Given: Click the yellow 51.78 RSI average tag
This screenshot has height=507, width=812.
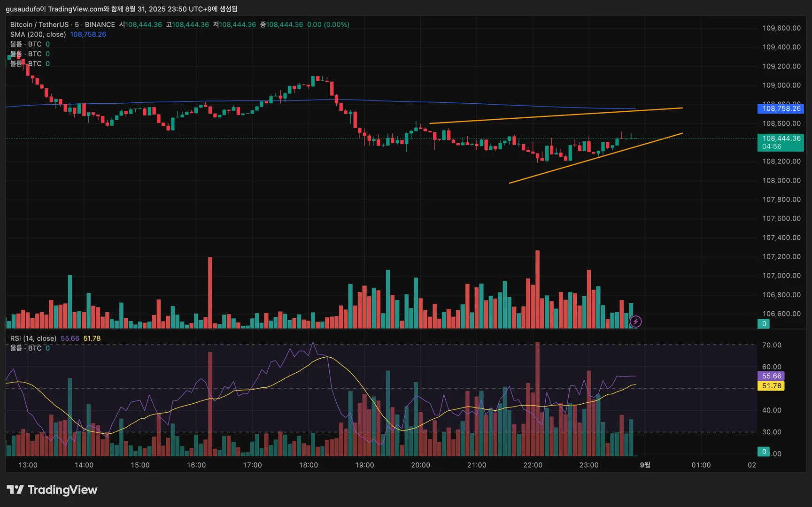Looking at the screenshot, I should point(771,386).
